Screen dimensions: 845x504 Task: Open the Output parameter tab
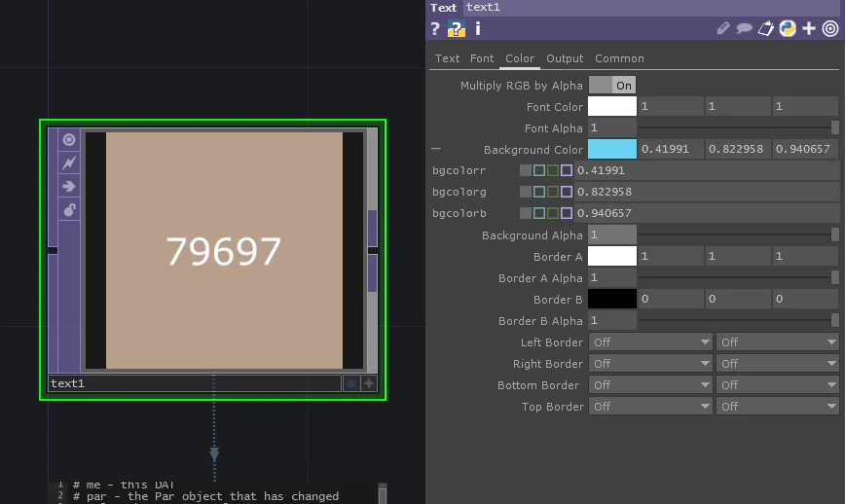tap(565, 58)
